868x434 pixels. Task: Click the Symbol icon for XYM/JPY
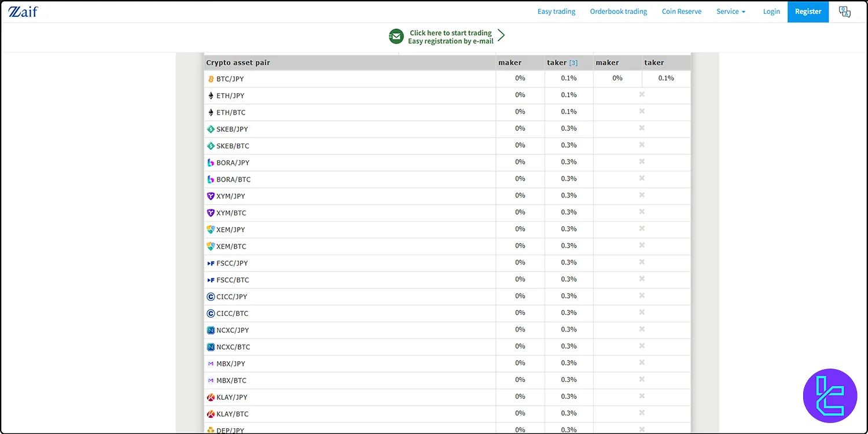(211, 196)
